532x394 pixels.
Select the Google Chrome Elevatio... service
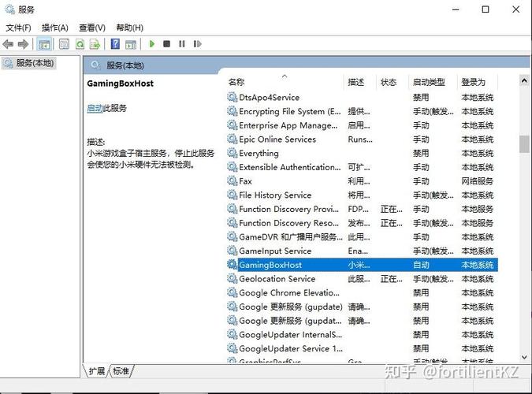click(x=362, y=293)
